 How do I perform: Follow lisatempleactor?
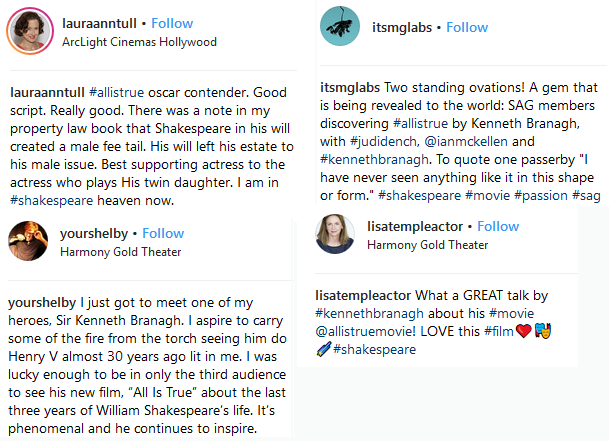point(497,227)
